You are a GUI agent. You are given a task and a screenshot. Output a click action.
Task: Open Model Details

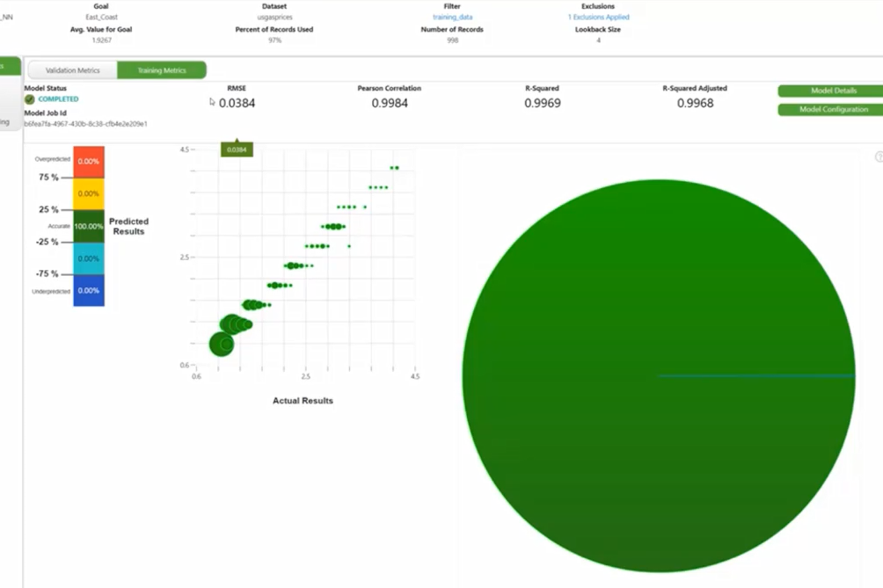coord(830,90)
